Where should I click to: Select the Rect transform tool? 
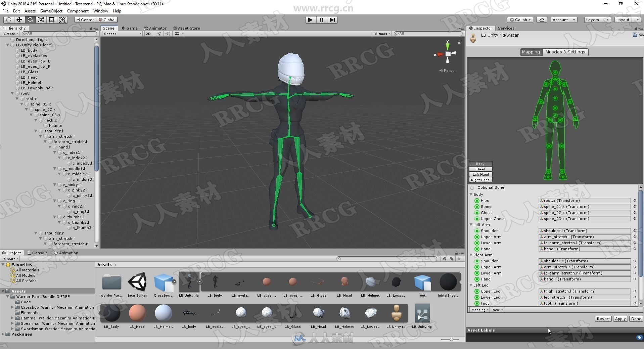point(51,20)
